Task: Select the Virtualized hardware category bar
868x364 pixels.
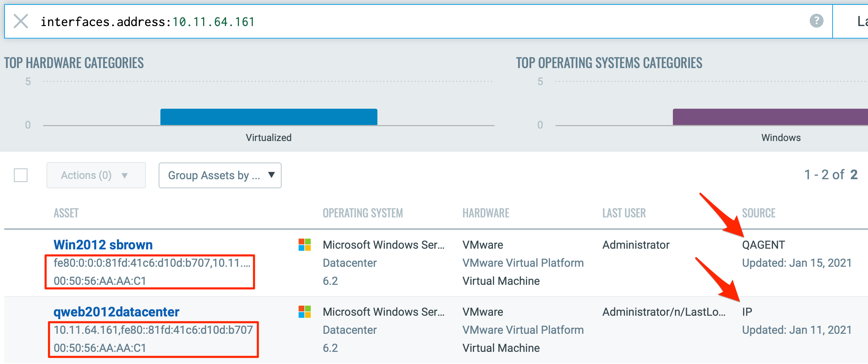Action: (269, 117)
